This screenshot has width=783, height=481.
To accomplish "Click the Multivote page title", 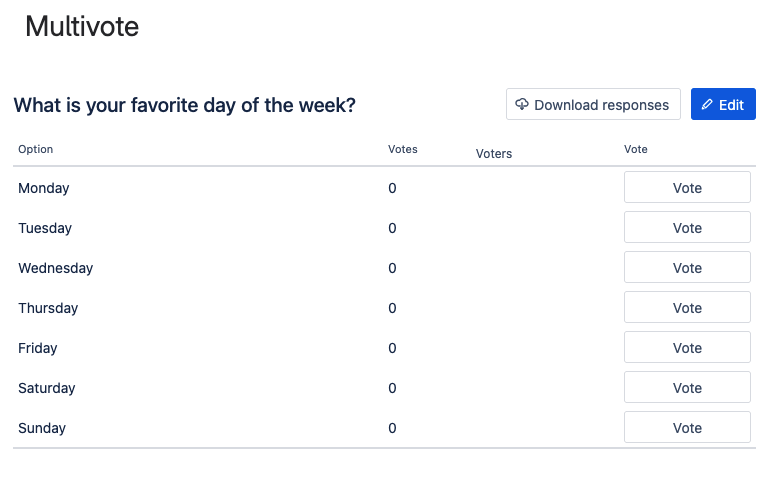I will coord(82,27).
